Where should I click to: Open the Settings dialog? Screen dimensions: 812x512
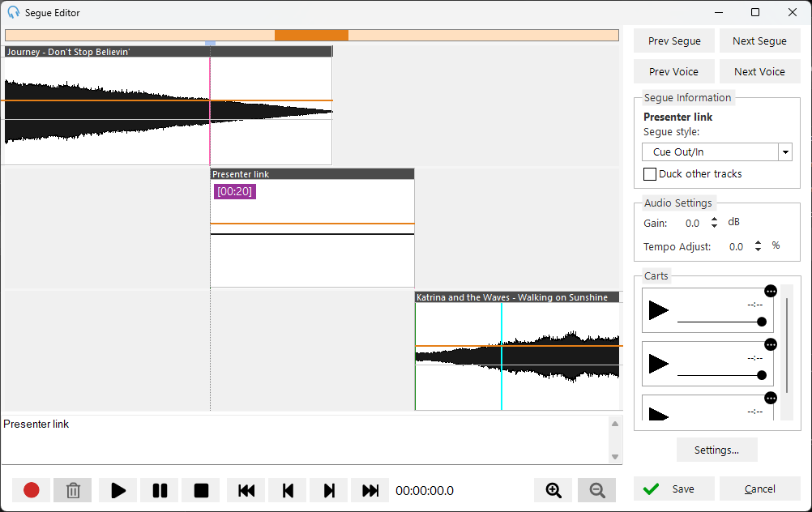click(716, 450)
